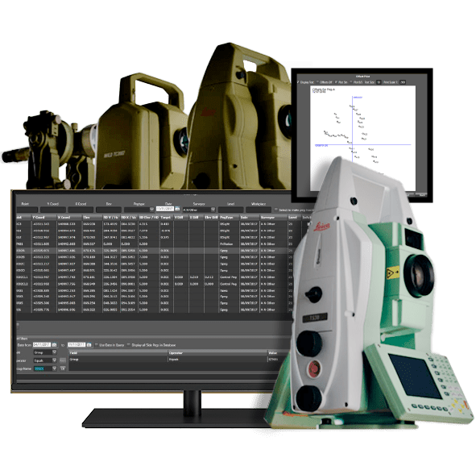The height and width of the screenshot is (466, 476).
Task: Toggle the Offsets Off checkbox in plot window
Action: [317, 82]
